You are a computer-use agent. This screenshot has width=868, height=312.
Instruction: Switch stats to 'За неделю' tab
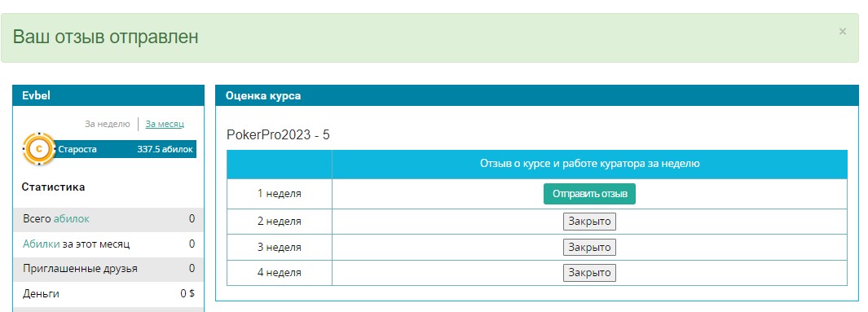[108, 124]
